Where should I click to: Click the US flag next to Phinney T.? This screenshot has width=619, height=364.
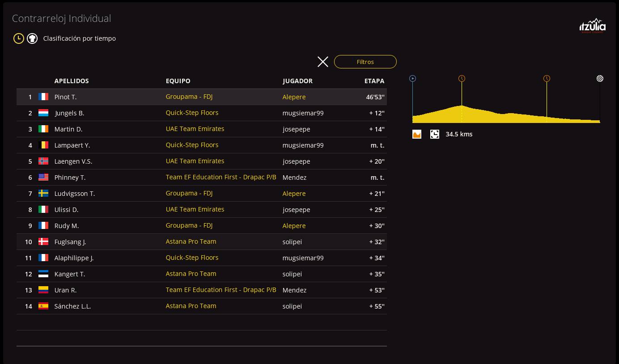point(43,177)
